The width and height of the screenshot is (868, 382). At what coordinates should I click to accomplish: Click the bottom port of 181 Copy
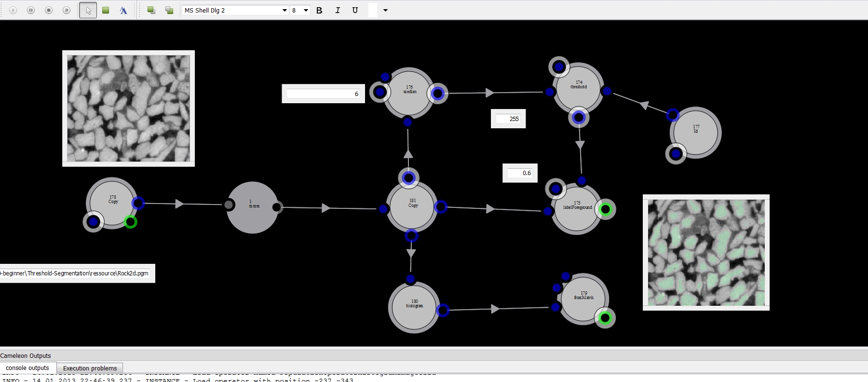coord(411,236)
